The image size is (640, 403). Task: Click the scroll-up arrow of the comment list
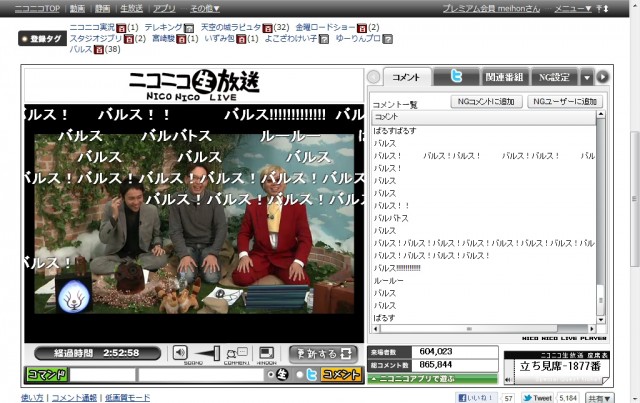pos(600,115)
